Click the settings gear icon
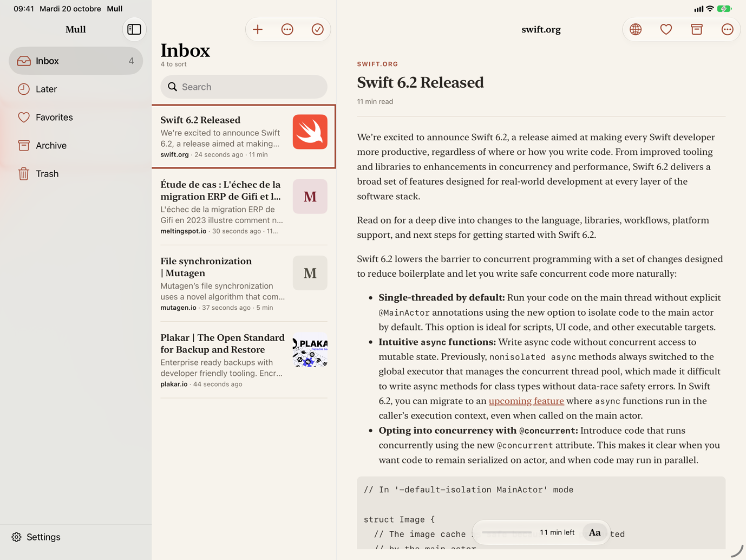 point(17,537)
